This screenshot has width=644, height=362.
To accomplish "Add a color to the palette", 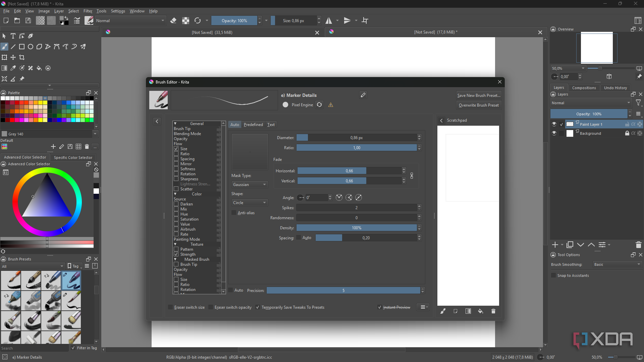I will [53, 146].
